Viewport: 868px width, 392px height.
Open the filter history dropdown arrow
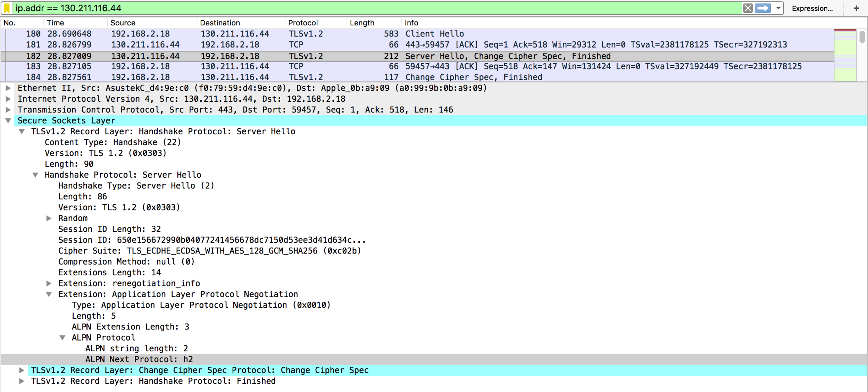coord(778,8)
